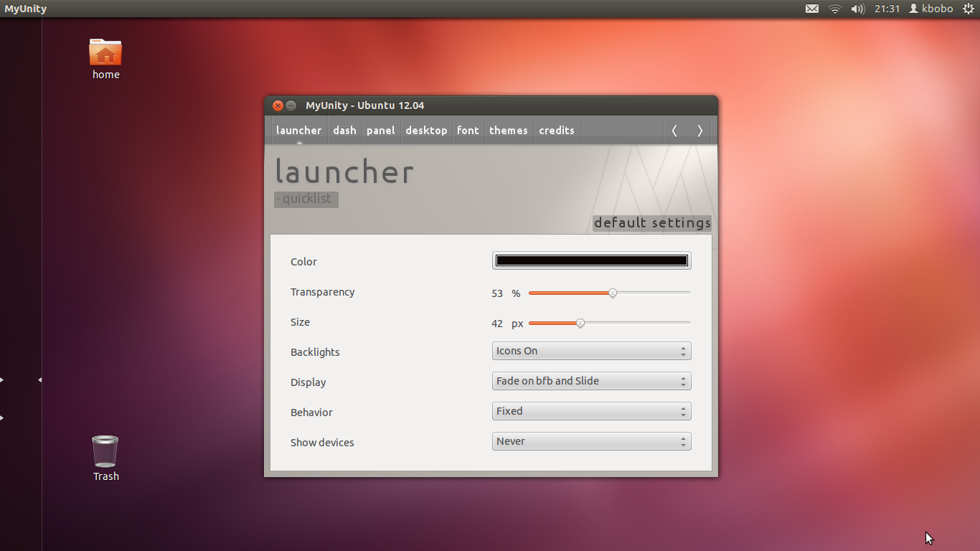Open the session gear menu icon
The width and height of the screenshot is (980, 551).
[968, 9]
